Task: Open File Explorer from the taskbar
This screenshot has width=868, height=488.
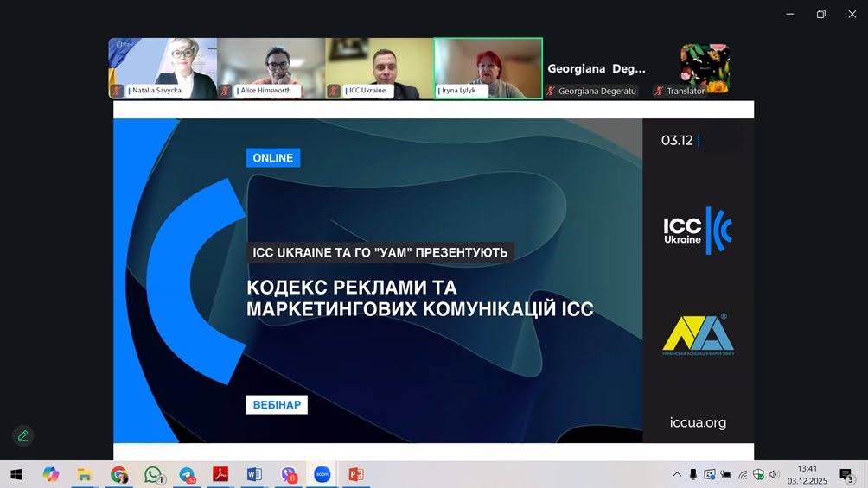Action: click(x=85, y=474)
